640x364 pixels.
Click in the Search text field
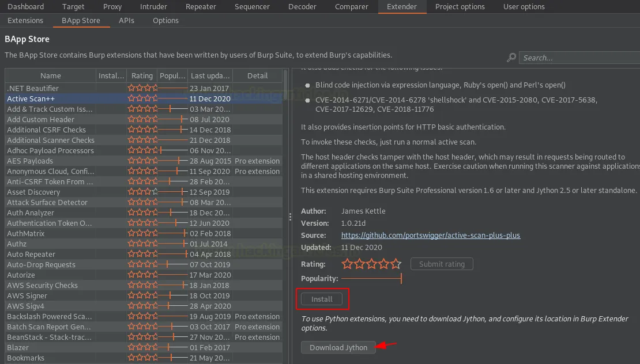(x=579, y=58)
